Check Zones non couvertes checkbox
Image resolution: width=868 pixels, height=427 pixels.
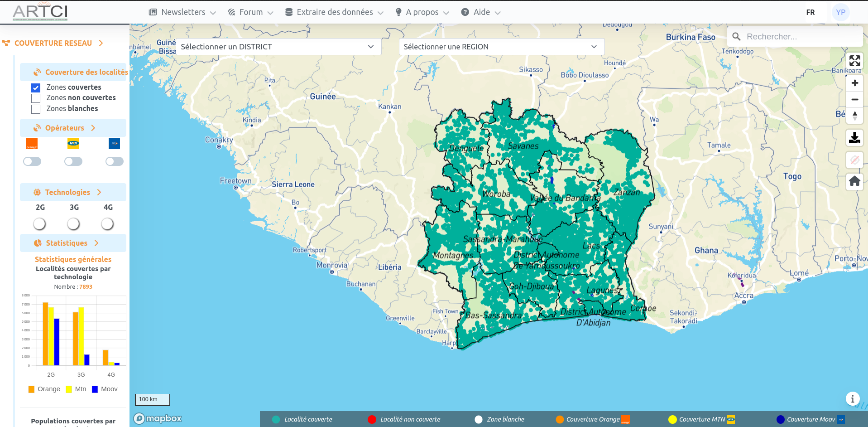pyautogui.click(x=36, y=98)
